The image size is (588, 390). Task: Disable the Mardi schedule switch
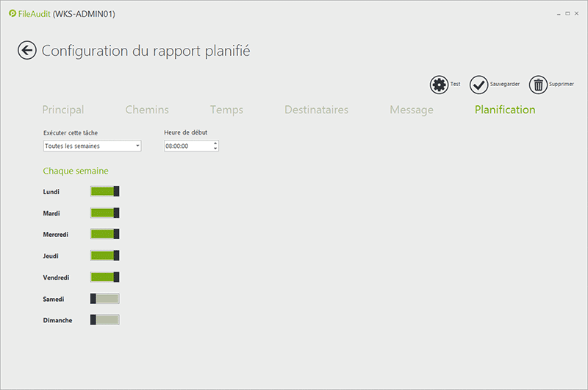(x=104, y=213)
